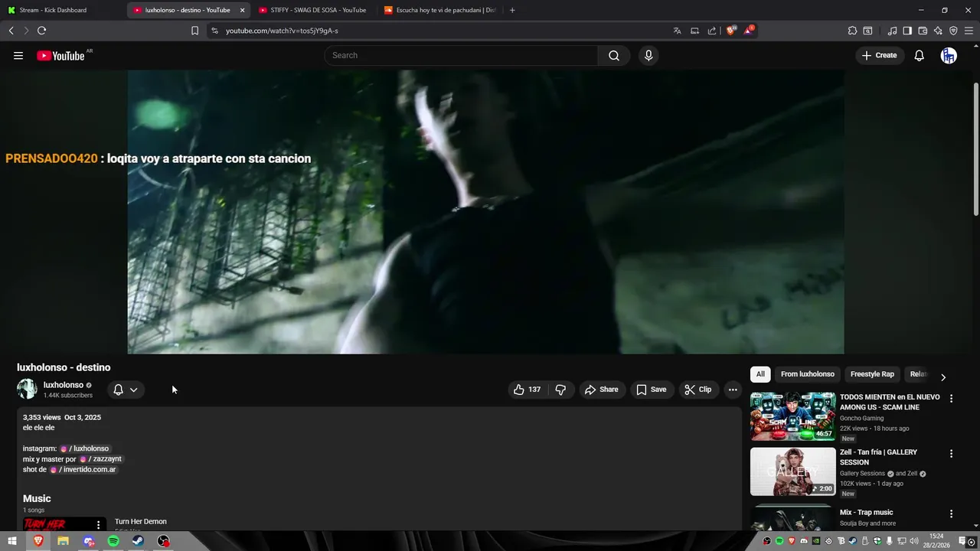Open Leo AI sparkle icon
Viewport: 980px width, 551px height.
pyautogui.click(x=938, y=31)
